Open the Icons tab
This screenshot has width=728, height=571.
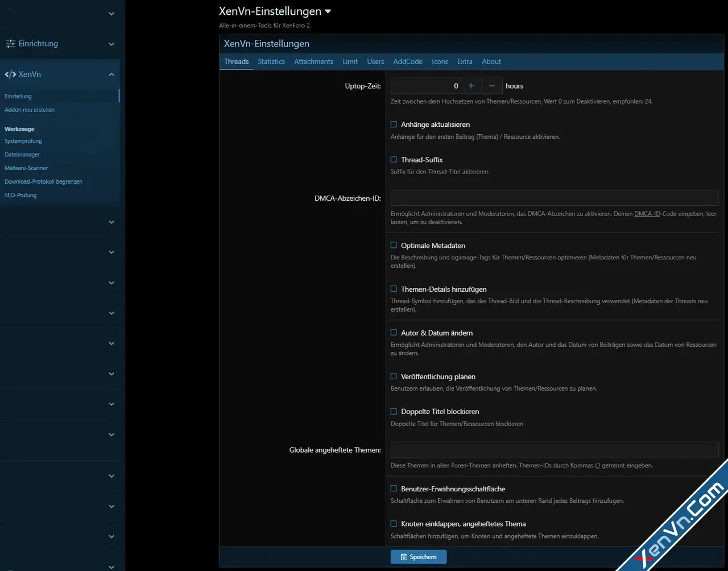440,61
